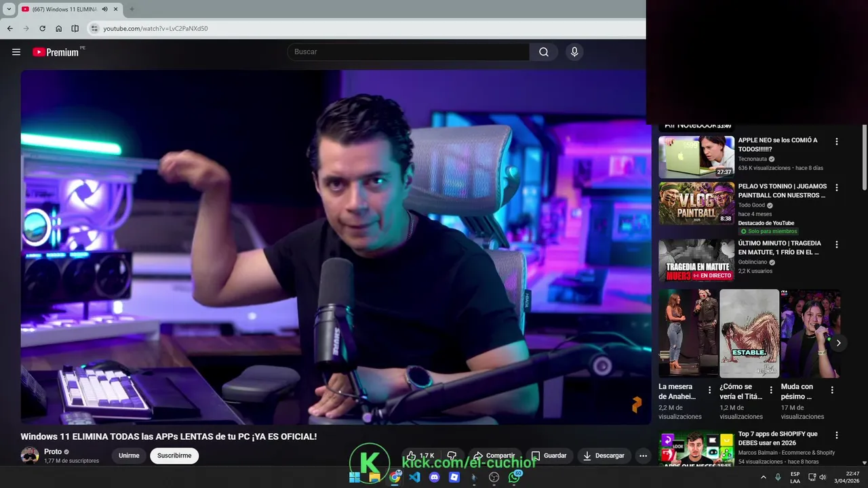Go back with browser back arrow

(9, 28)
